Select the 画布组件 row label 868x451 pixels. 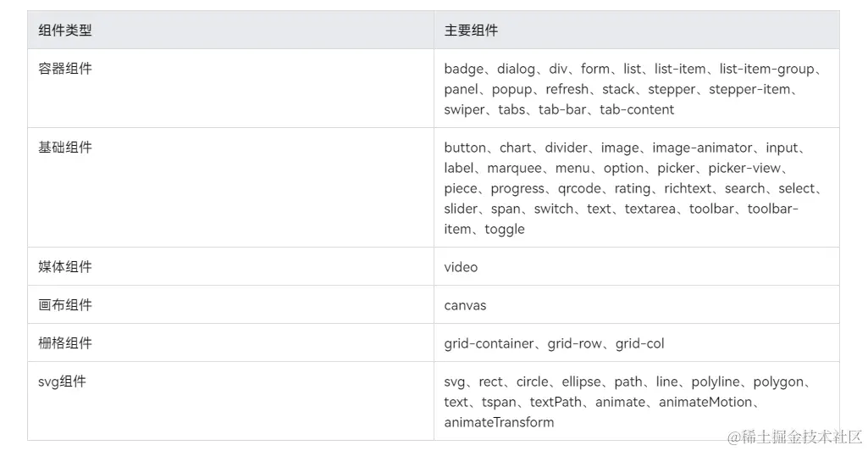point(64,304)
